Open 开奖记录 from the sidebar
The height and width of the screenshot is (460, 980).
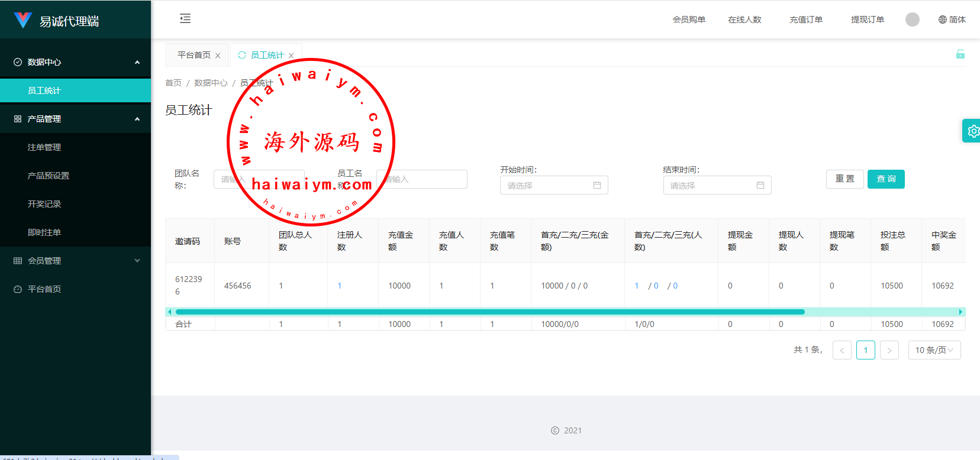click(44, 204)
